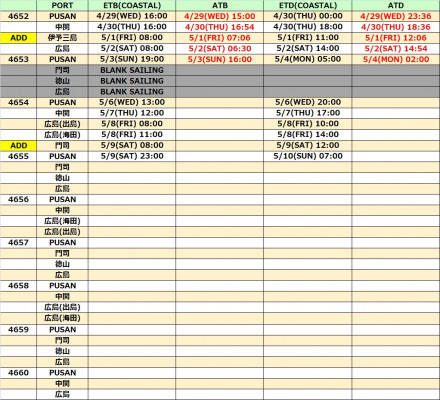Click yellow ADD cell beside 5/9(SAT) 08:00
Screen dimensions: 440x400
coord(18,145)
